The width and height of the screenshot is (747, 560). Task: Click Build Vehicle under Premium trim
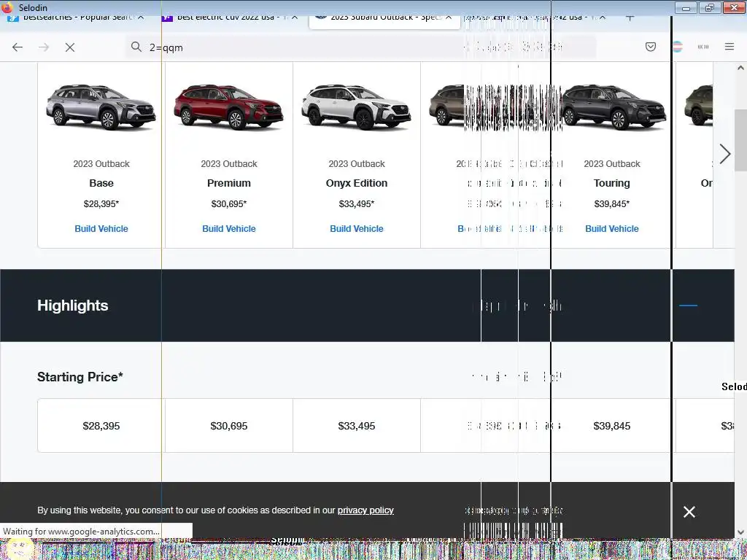(x=229, y=228)
